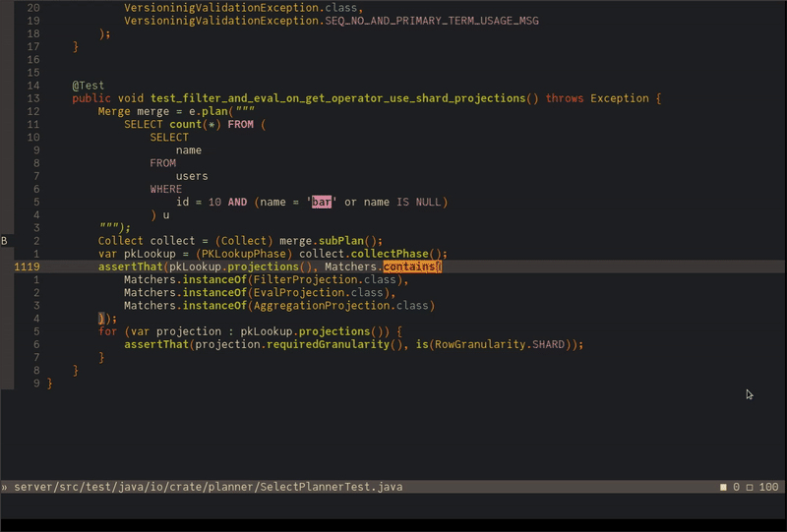The width and height of the screenshot is (787, 532).
Task: Click the 100 value in the status bar
Action: tap(768, 487)
